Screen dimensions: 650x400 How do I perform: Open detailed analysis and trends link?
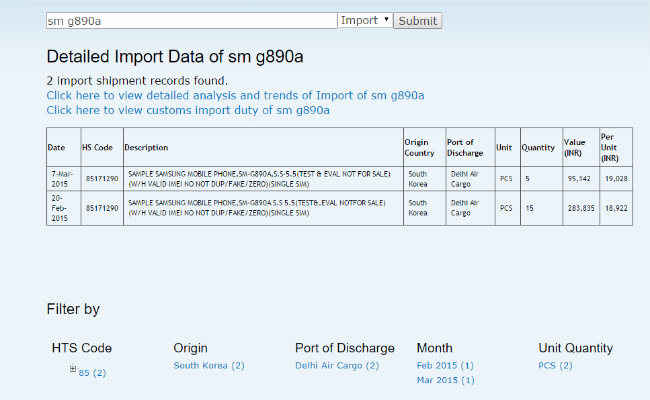coord(235,95)
